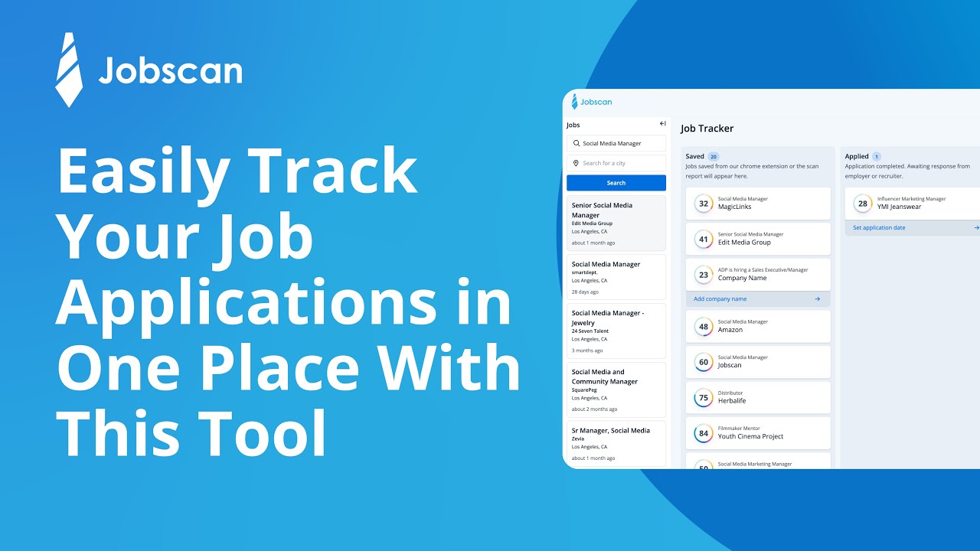Click the Social Media Manager search field
Image resolution: width=980 pixels, height=551 pixels.
[x=616, y=143]
